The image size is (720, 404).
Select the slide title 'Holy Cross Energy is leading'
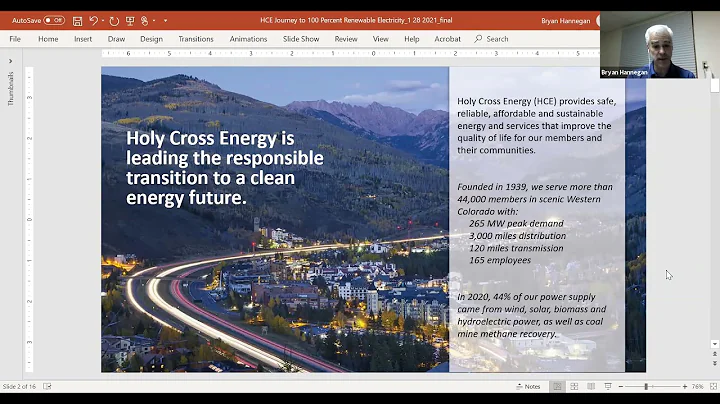pyautogui.click(x=225, y=168)
